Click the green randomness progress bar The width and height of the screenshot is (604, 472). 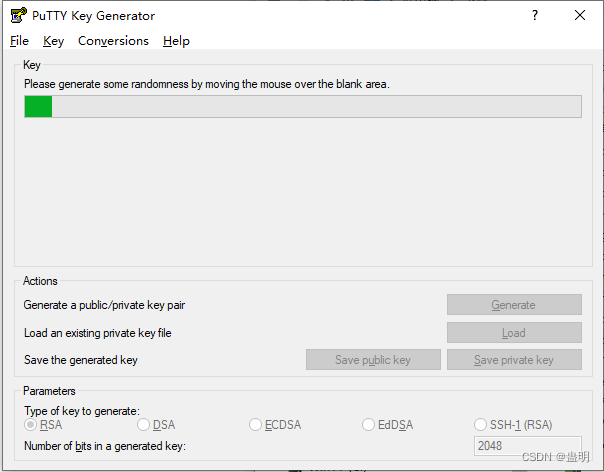[x=303, y=106]
